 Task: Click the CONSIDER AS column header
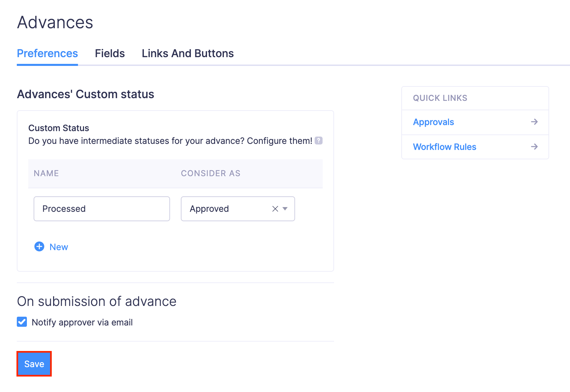[210, 173]
